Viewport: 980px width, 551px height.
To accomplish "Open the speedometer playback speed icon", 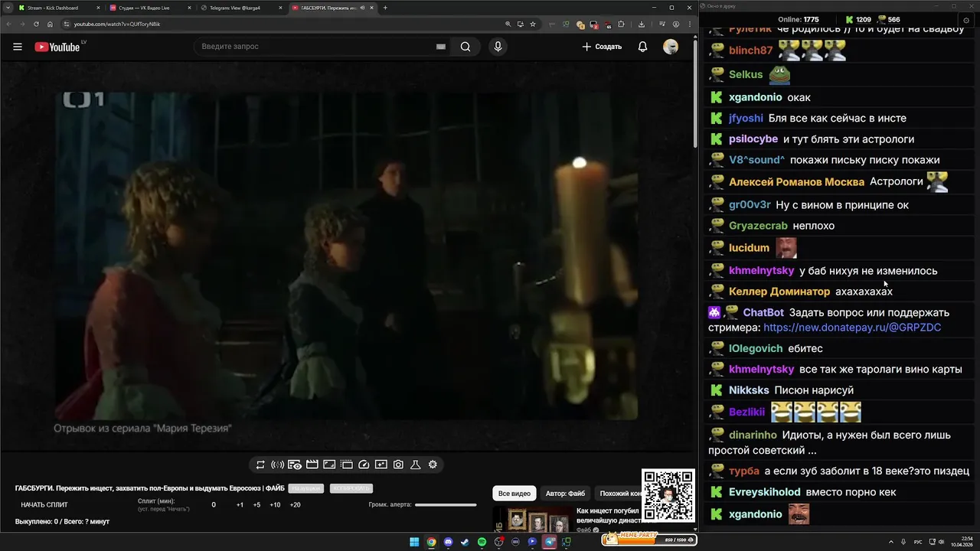I will tap(364, 465).
